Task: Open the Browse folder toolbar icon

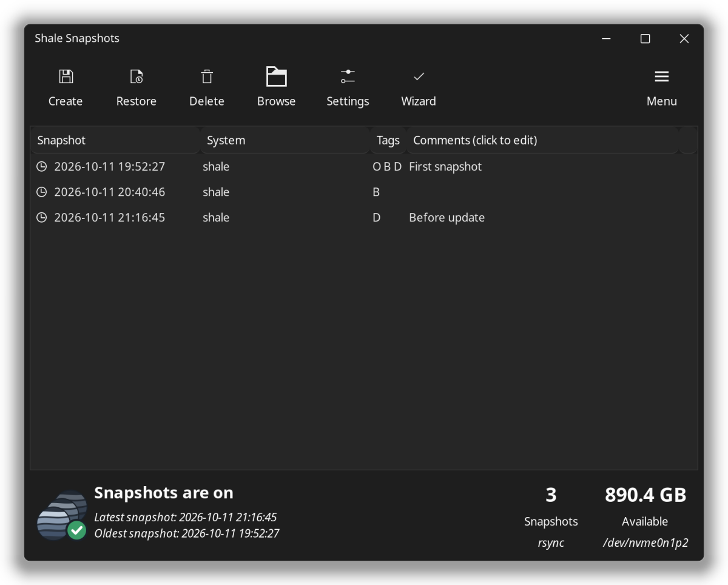Action: pos(276,76)
